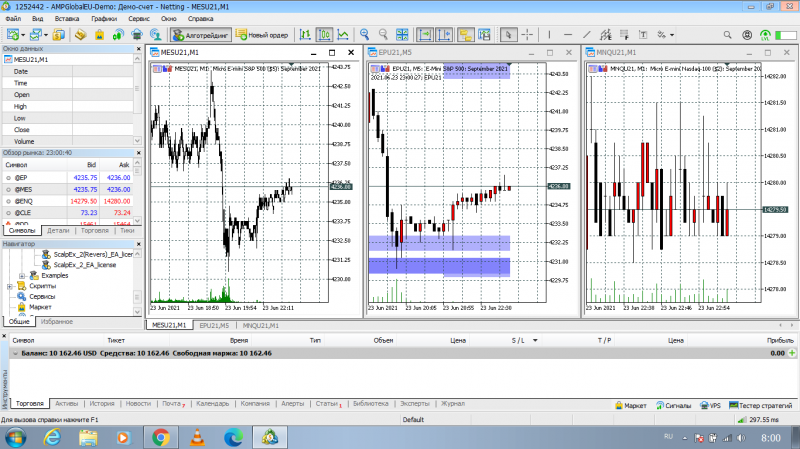Toggle the chart auto-scroll button
The width and height of the screenshot is (800, 449).
point(425,35)
